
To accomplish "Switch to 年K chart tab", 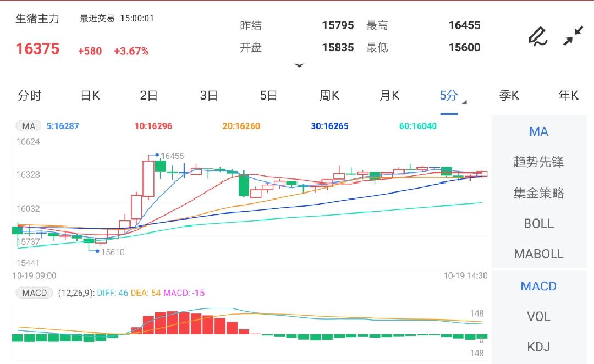I will 569,96.
